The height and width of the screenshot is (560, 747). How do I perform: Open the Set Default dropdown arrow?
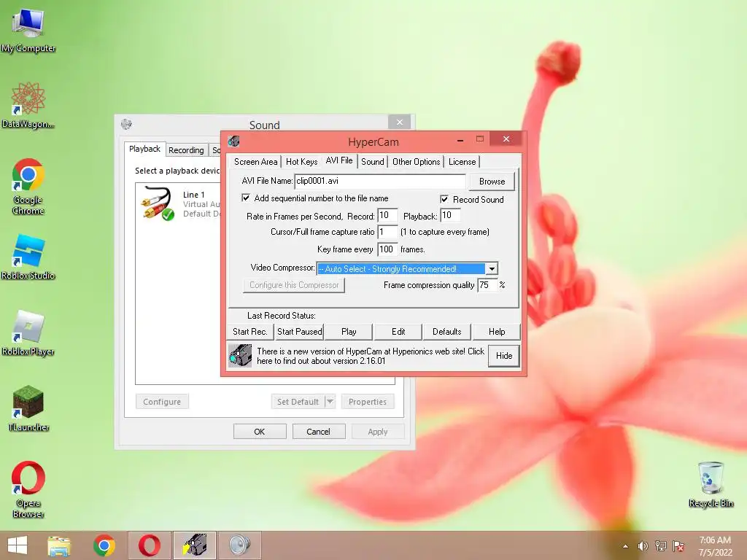coord(330,402)
